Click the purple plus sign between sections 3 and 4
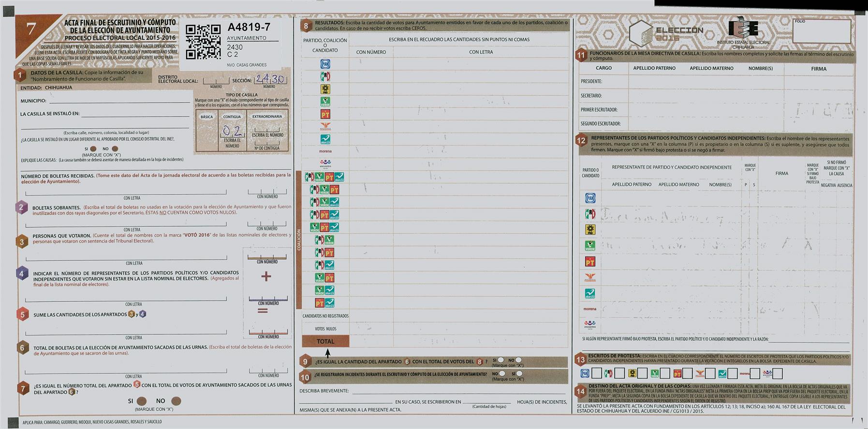This screenshot has height=429, width=868. 266,276
